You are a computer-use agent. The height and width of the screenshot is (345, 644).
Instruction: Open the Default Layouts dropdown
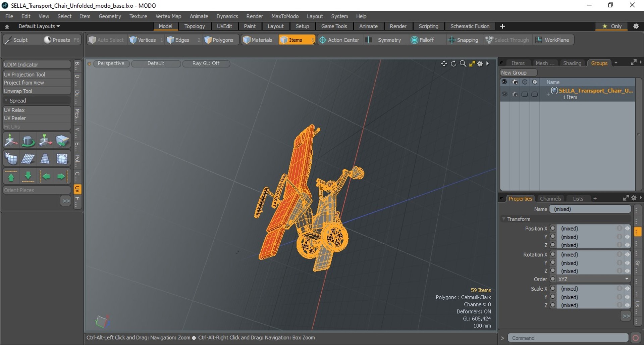(x=39, y=26)
